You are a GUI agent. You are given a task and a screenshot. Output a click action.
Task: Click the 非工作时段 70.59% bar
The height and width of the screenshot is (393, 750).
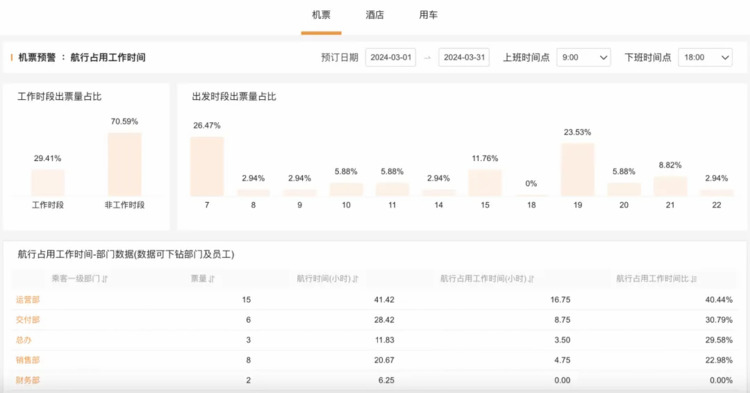coord(124,164)
